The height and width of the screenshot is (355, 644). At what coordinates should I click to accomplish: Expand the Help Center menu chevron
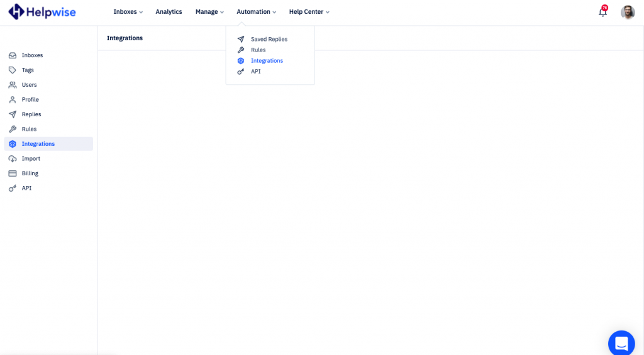click(x=327, y=13)
